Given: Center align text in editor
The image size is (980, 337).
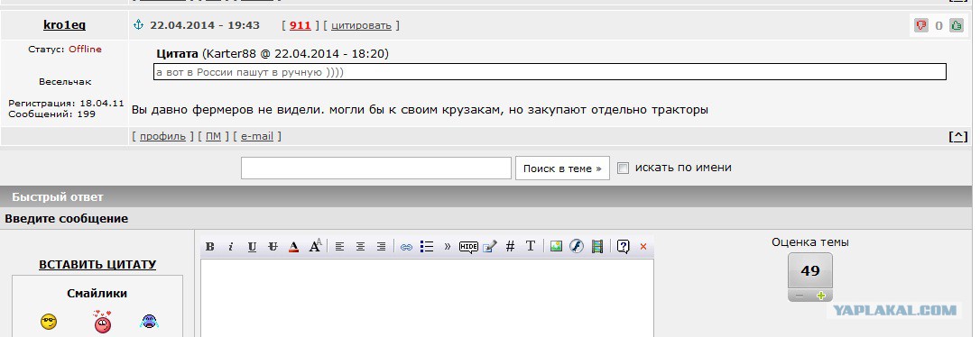Looking at the screenshot, I should (360, 247).
